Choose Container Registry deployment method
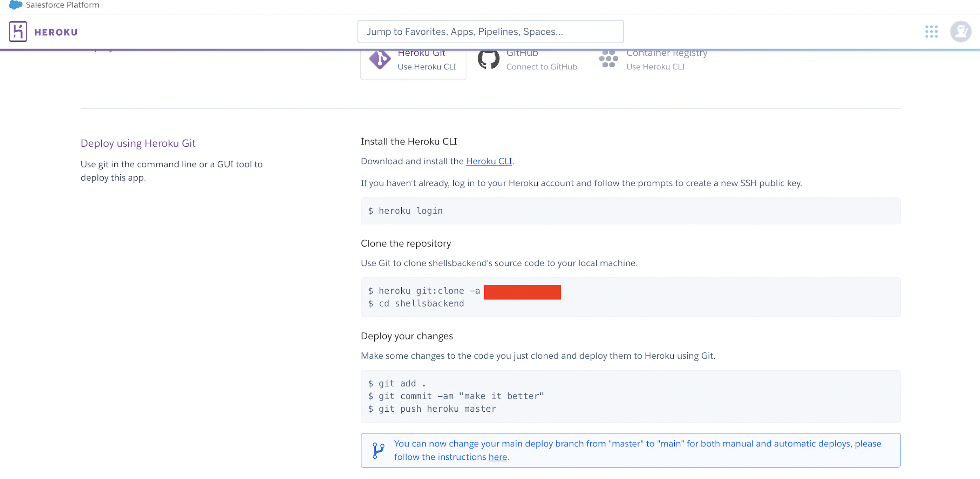The height and width of the screenshot is (479, 980). [653, 61]
